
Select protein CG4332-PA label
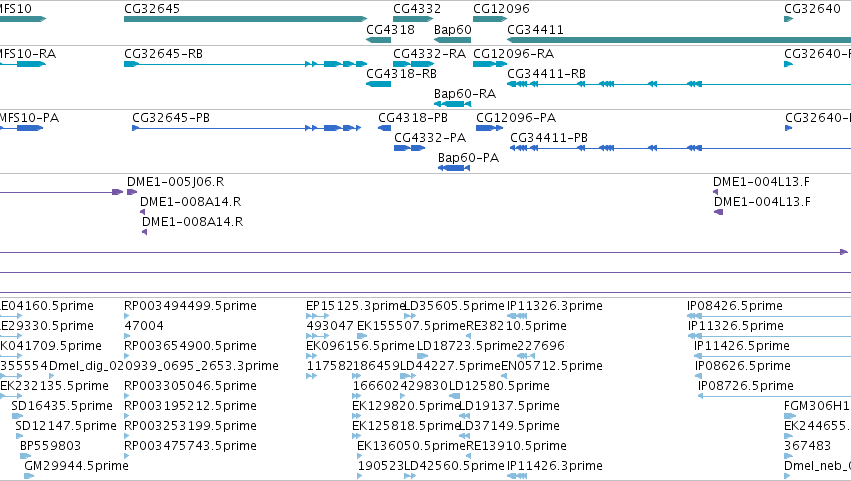click(430, 138)
